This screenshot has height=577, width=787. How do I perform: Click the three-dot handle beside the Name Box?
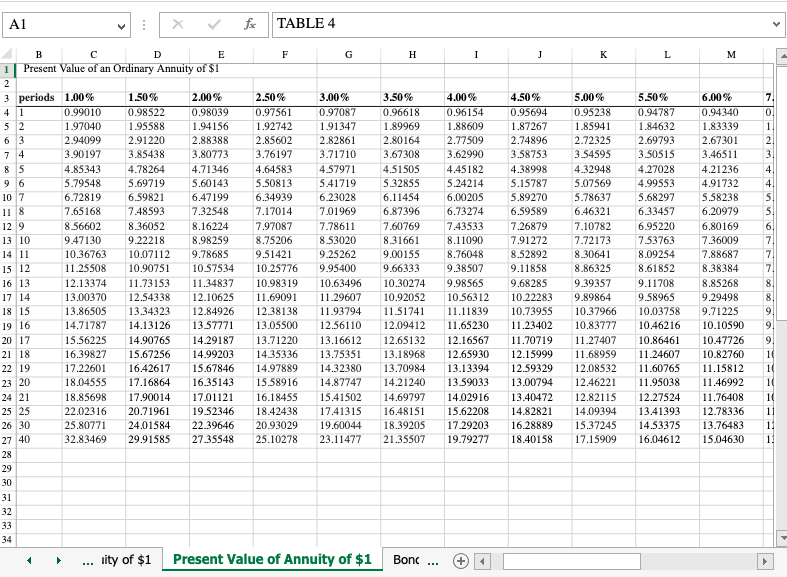pos(144,25)
